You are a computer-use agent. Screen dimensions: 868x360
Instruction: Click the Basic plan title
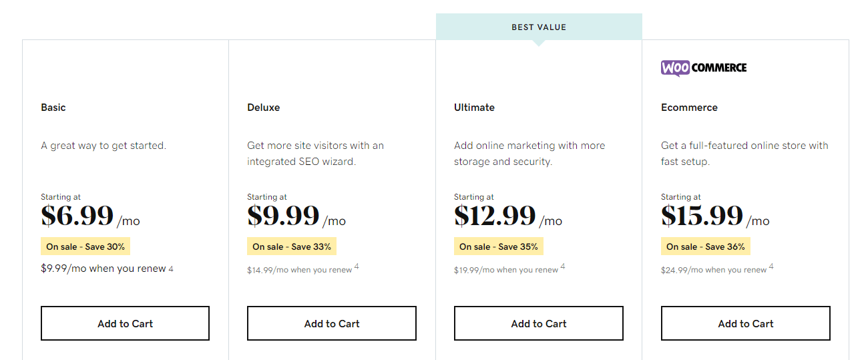53,108
